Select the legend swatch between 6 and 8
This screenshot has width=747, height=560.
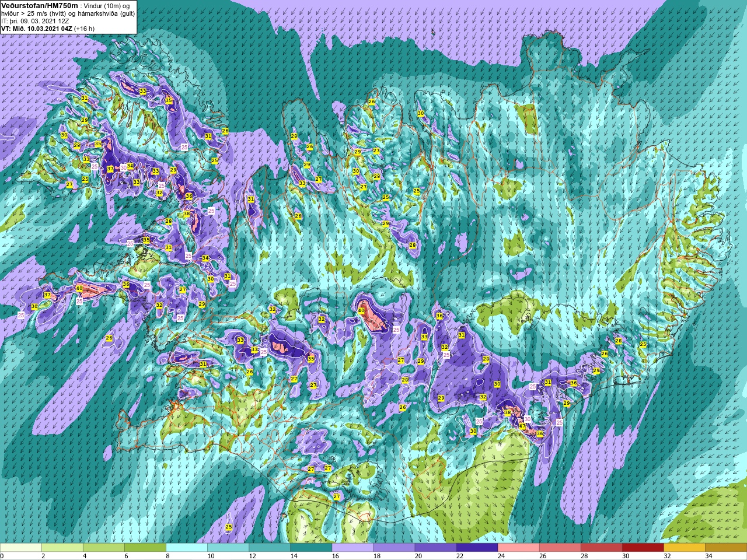145,548
